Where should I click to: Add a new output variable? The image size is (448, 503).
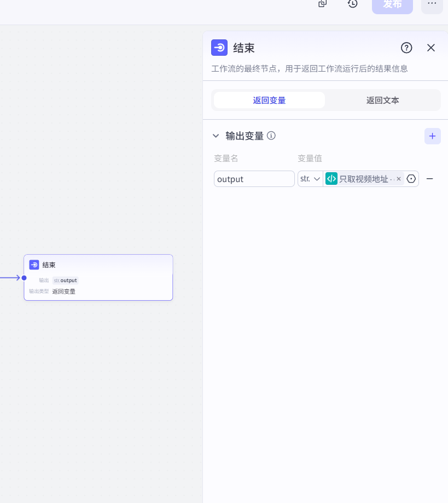[432, 136]
